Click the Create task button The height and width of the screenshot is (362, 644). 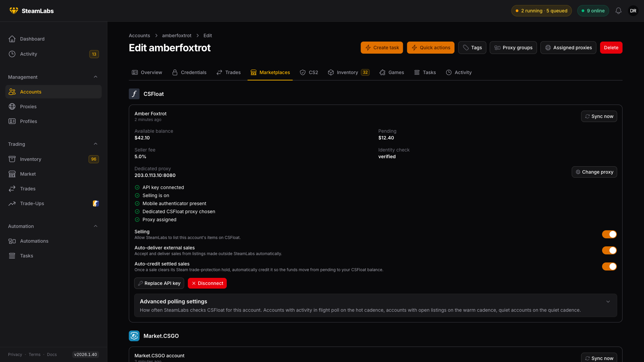pos(382,48)
